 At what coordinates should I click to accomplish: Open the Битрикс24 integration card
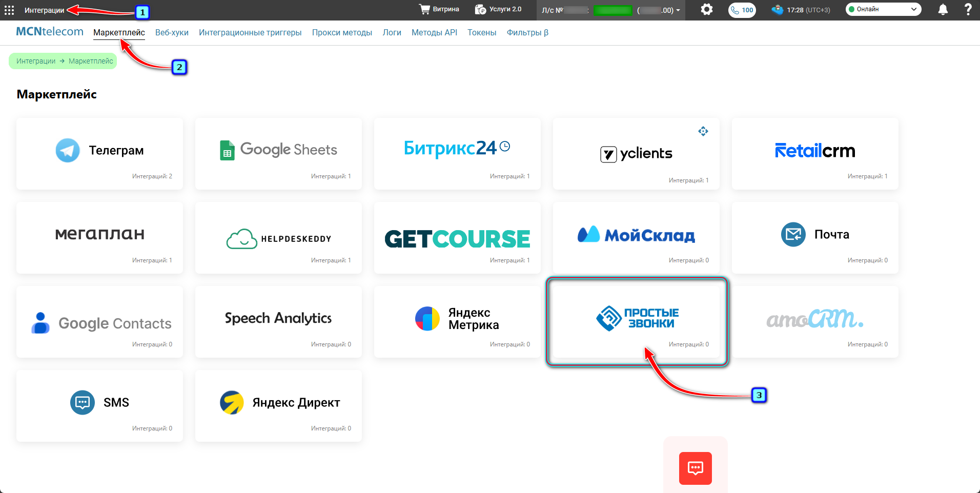457,154
